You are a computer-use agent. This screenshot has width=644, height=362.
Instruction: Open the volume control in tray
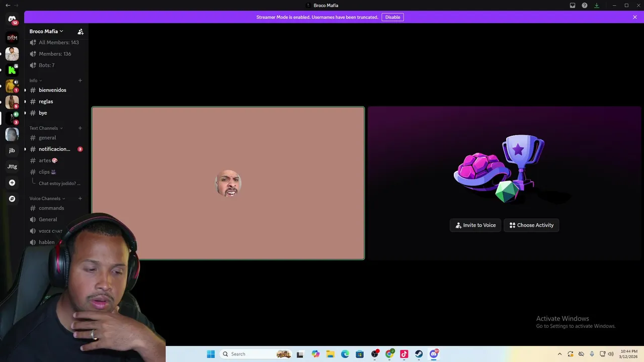pyautogui.click(x=611, y=354)
